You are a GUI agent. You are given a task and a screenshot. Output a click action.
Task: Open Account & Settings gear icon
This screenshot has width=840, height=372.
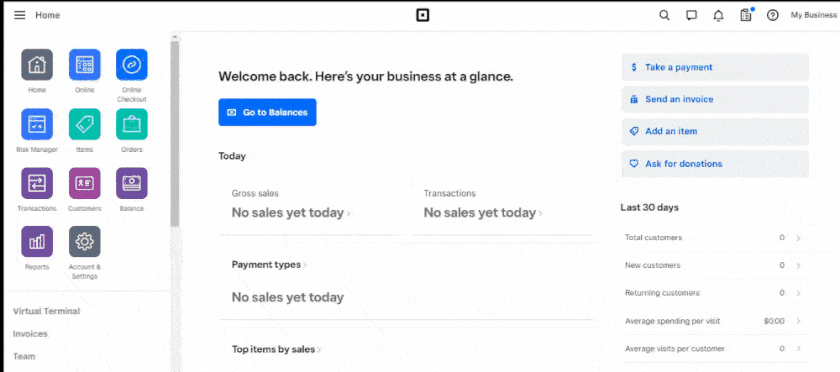(85, 242)
